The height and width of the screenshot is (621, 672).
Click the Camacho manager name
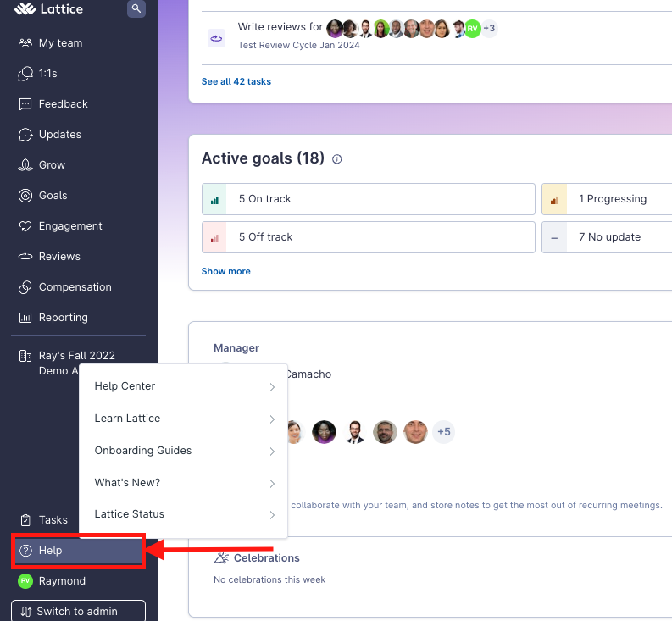(x=308, y=374)
